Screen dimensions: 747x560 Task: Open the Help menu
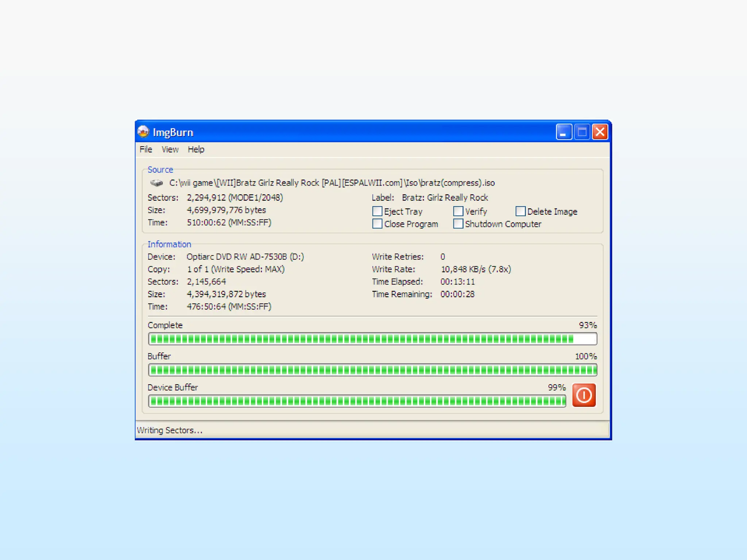pyautogui.click(x=196, y=149)
